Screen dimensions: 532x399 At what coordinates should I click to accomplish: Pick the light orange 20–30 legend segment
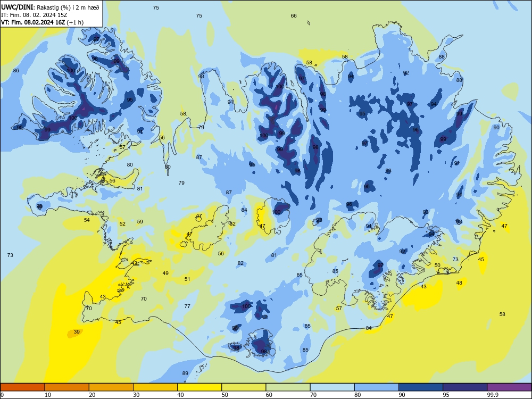tap(111, 387)
